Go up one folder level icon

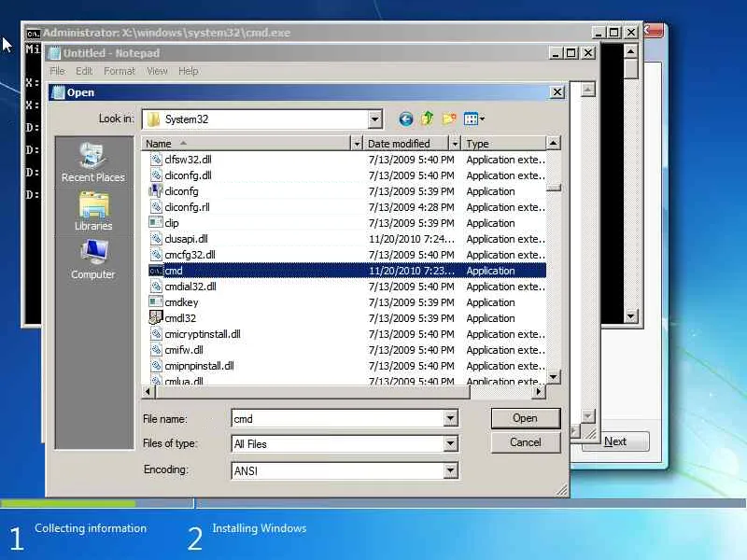pos(428,119)
